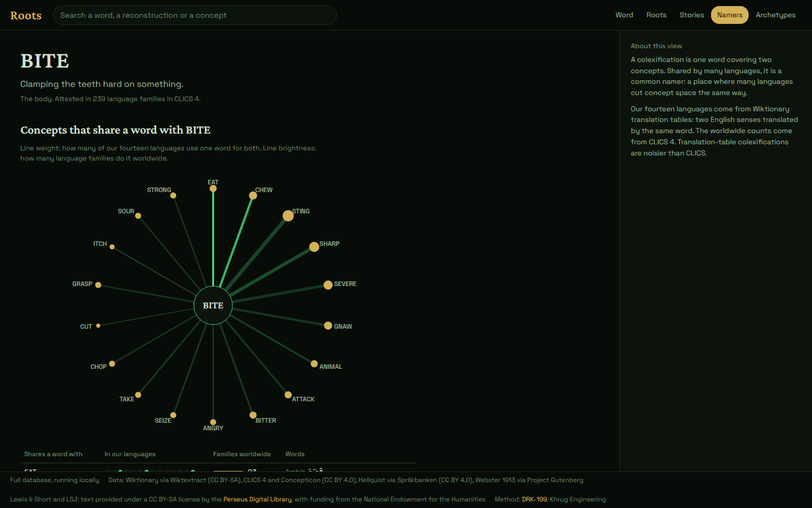Open the ITCH concept node

112,247
